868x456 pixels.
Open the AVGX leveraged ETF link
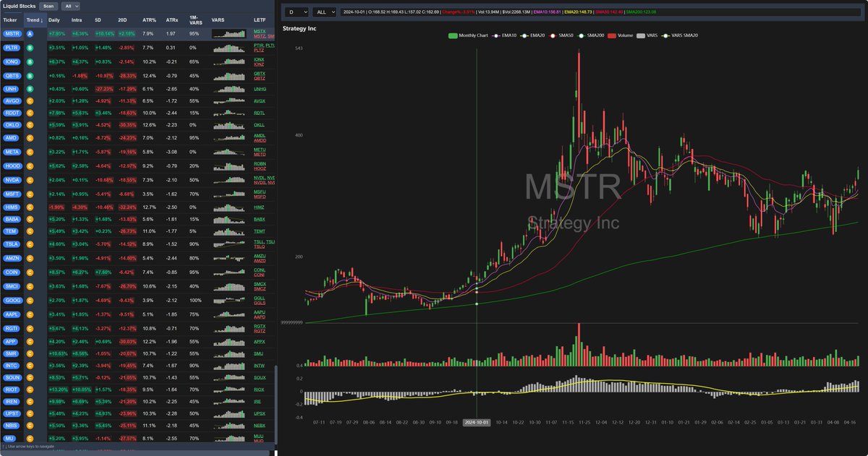pyautogui.click(x=260, y=101)
